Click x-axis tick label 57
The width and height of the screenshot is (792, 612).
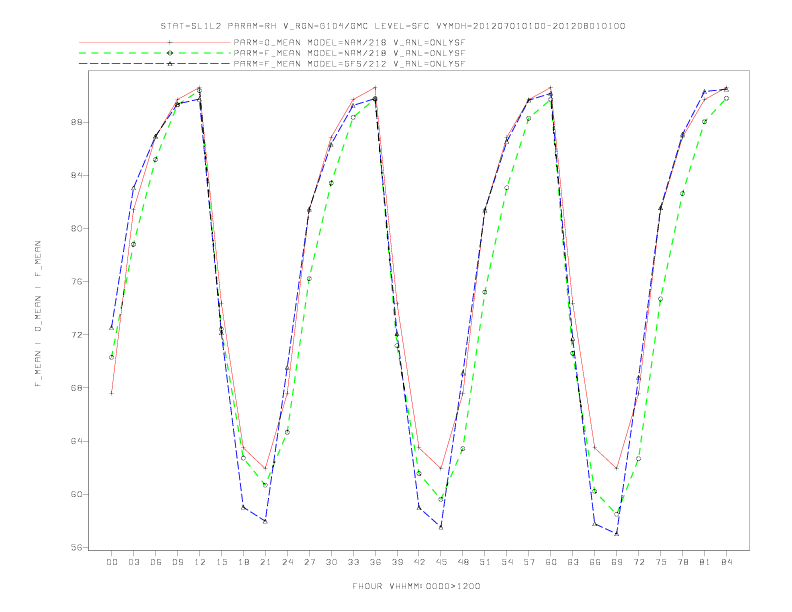[529, 562]
